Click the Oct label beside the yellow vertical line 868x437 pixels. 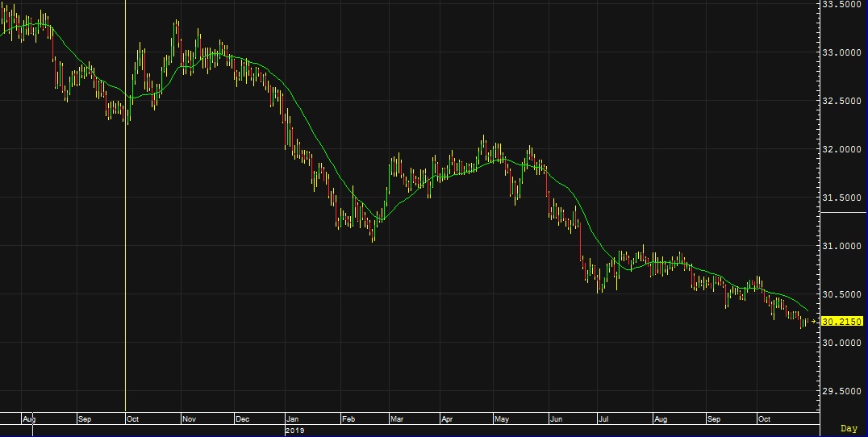[x=132, y=419]
